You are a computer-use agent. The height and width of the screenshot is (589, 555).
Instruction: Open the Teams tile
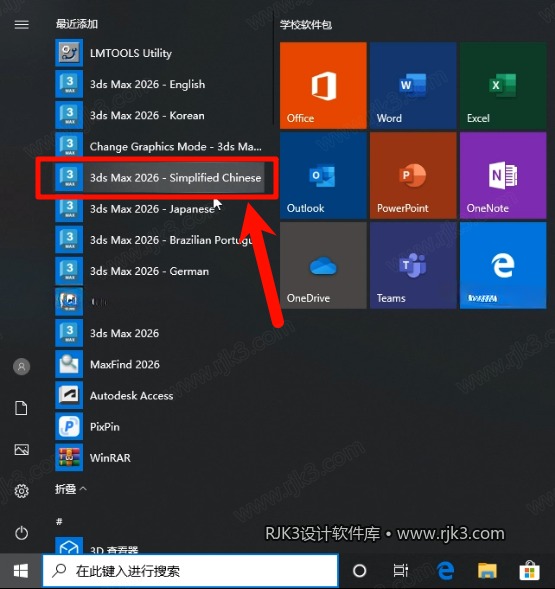413,265
